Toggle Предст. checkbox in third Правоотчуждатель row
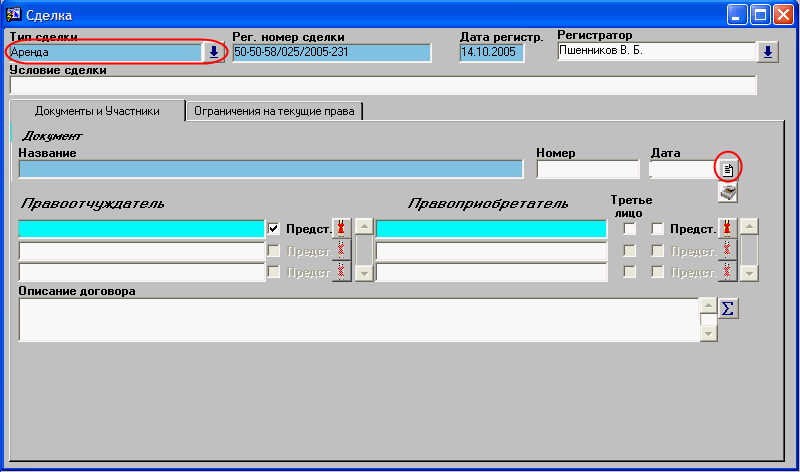Screen dimensions: 800x472 274,272
